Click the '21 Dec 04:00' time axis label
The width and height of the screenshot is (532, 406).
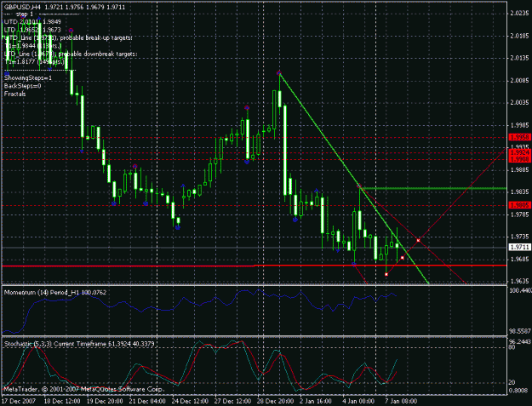(147, 401)
